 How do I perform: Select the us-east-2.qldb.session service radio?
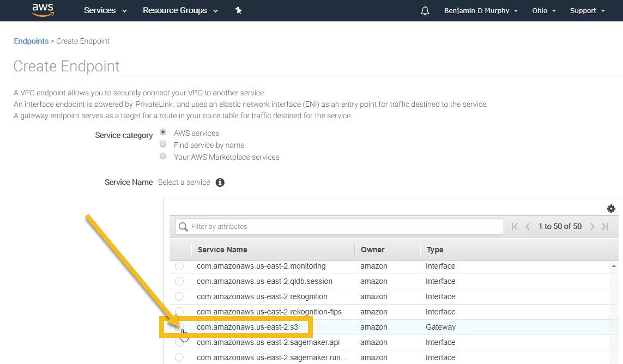[179, 281]
